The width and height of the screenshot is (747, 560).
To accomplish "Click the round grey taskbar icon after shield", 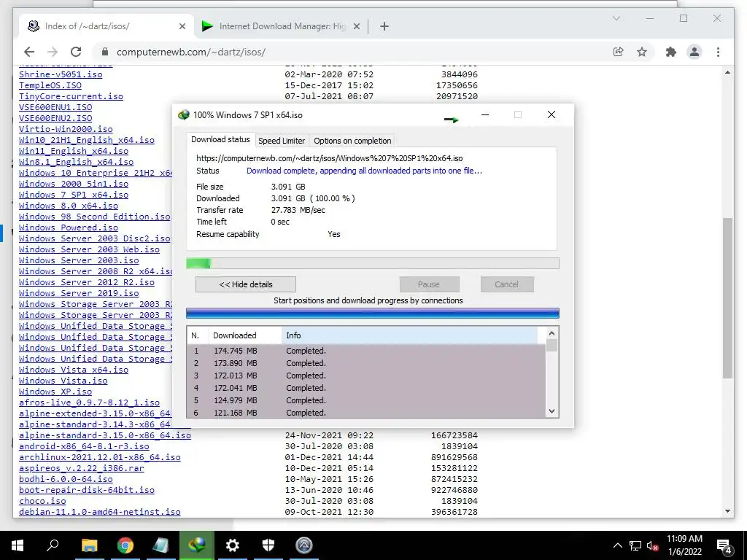I will 304,545.
